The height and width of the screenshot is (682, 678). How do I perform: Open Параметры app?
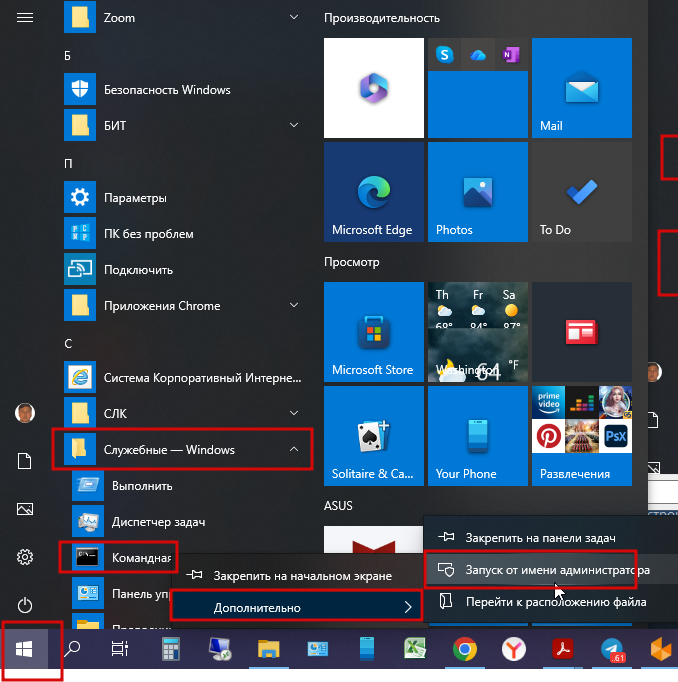(x=183, y=197)
